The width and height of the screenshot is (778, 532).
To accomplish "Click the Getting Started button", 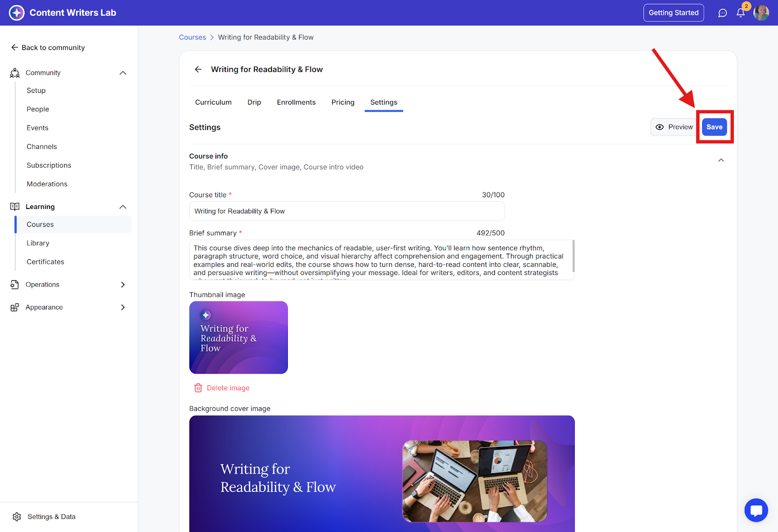I will point(673,13).
